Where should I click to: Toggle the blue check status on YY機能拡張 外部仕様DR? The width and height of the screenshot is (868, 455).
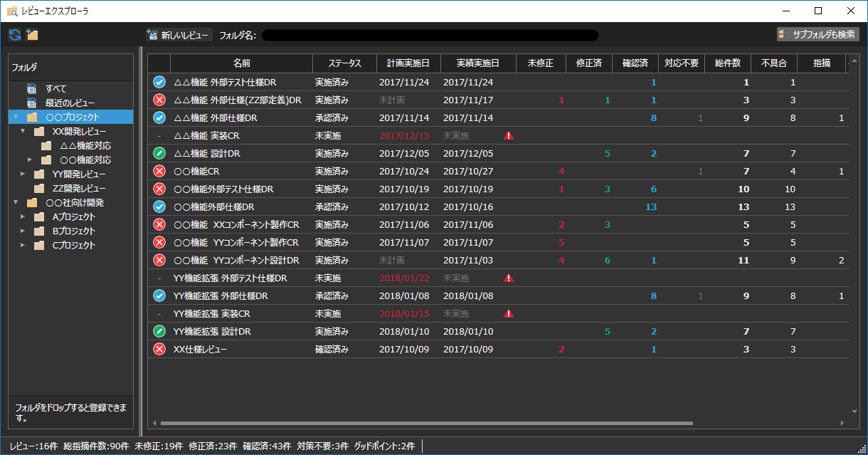[x=158, y=296]
